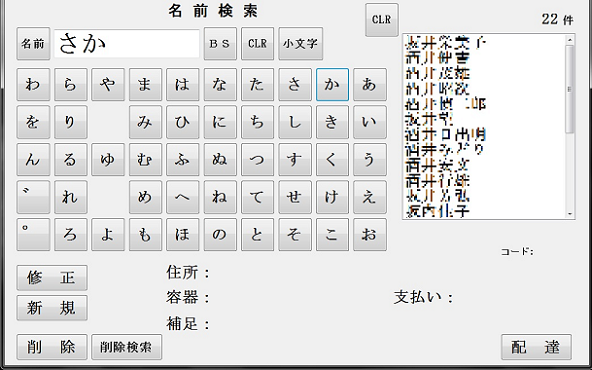
Task: Add handakuten with the ゜ key
Action: click(x=33, y=234)
